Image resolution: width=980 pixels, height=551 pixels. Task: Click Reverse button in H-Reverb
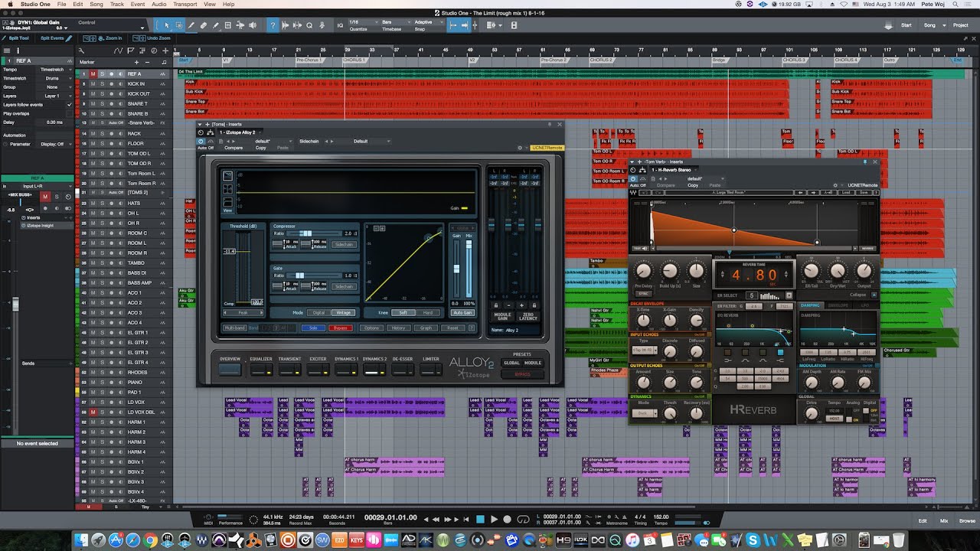pyautogui.click(x=867, y=248)
